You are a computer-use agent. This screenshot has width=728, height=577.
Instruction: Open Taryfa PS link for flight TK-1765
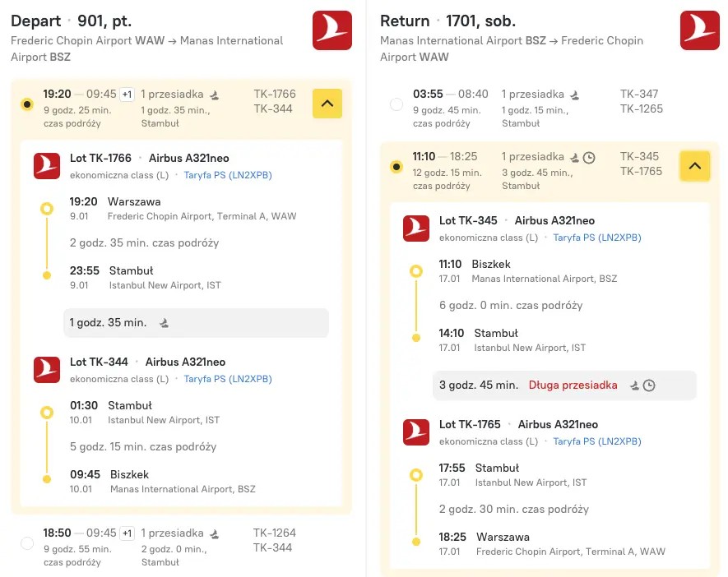(x=596, y=441)
